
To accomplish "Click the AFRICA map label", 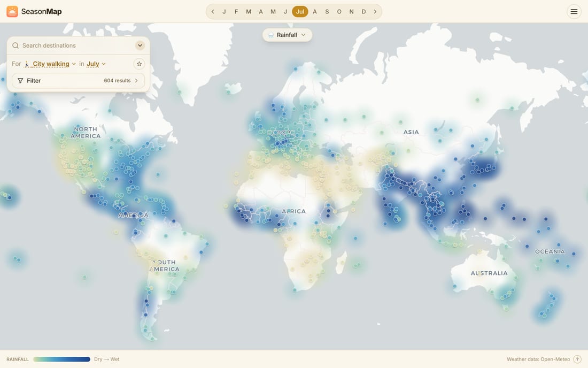I will pyautogui.click(x=293, y=211).
